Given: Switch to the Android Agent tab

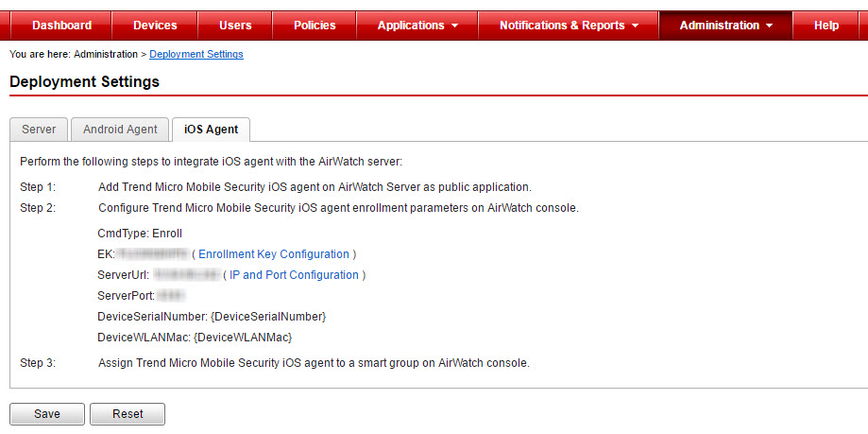Looking at the screenshot, I should click(120, 130).
